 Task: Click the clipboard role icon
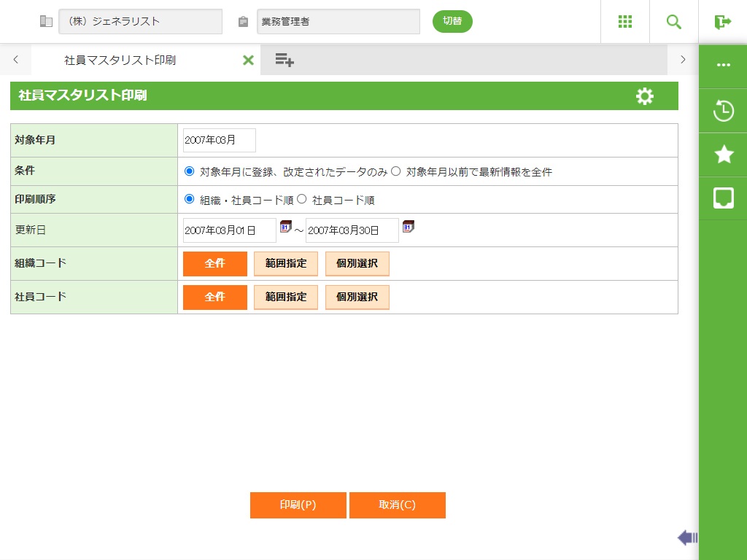tap(243, 21)
